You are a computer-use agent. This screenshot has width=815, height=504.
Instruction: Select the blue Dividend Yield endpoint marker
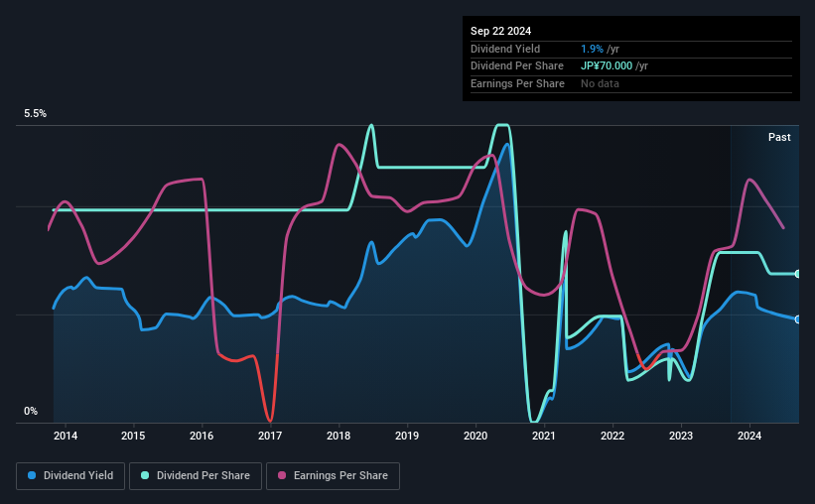[x=798, y=319]
